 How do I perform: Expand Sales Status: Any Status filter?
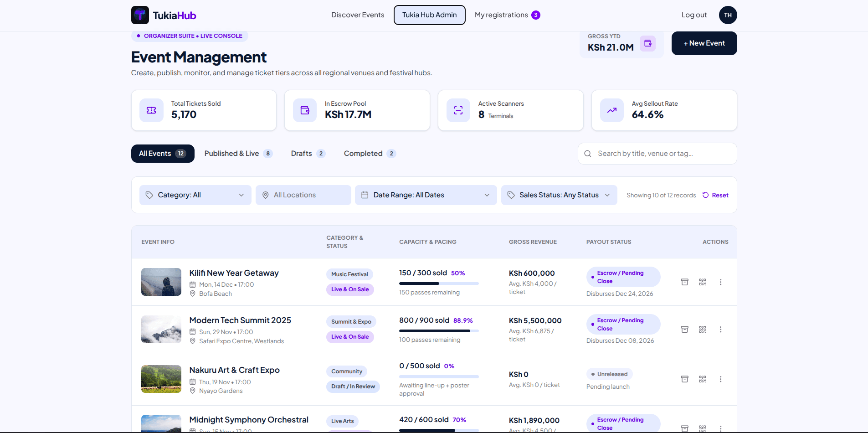point(559,195)
